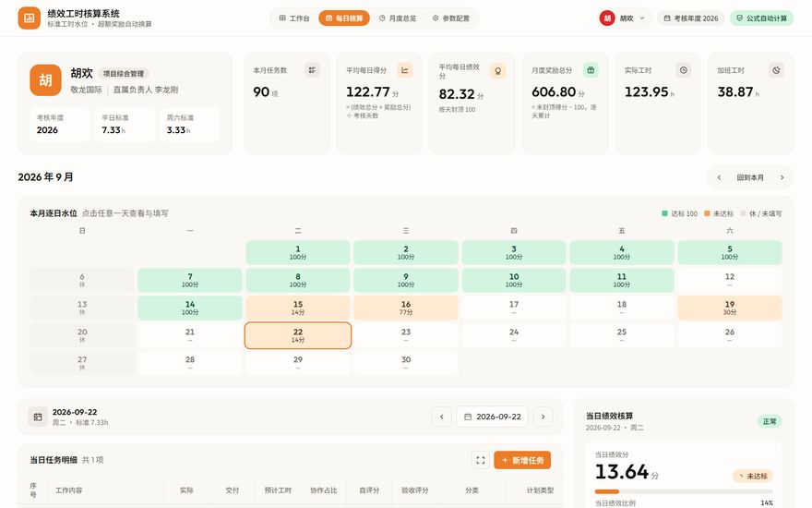Select calendar day 1 with 100分
This screenshot has width=812, height=508.
(298, 252)
